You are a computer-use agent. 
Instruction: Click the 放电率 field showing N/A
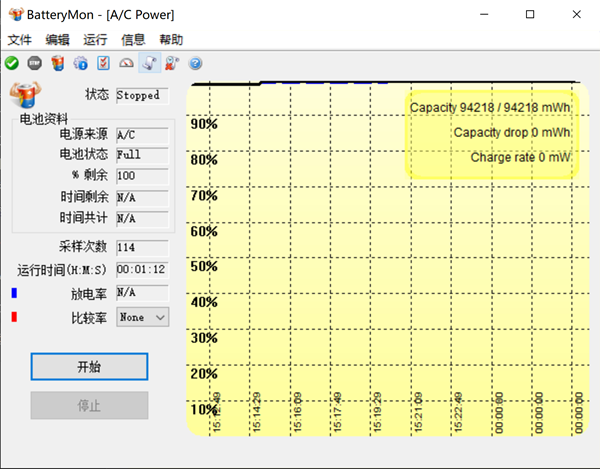point(142,293)
